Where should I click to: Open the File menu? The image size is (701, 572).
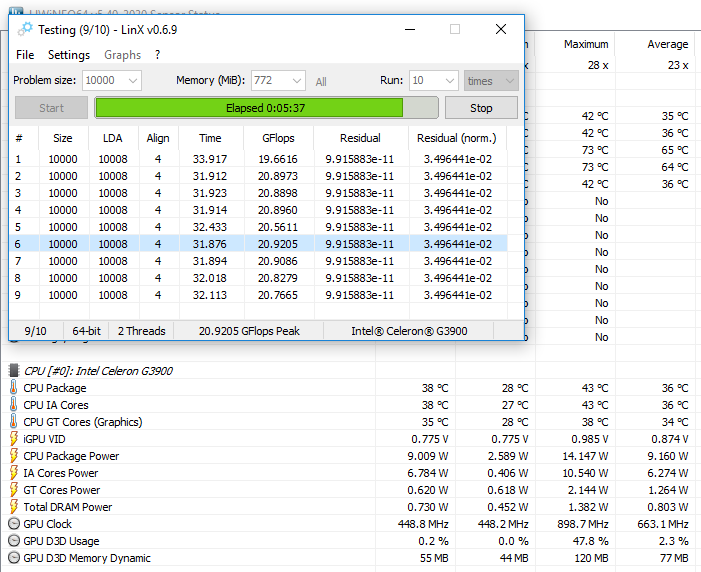[25, 55]
